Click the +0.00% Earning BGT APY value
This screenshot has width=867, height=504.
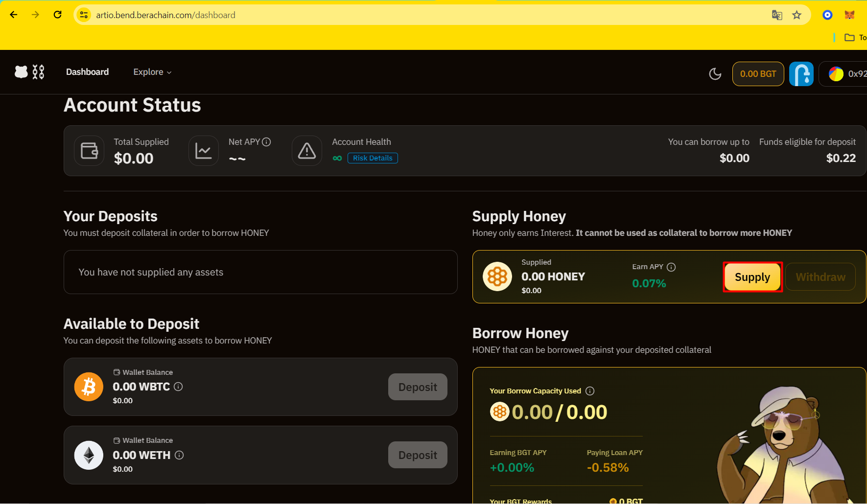(512, 467)
